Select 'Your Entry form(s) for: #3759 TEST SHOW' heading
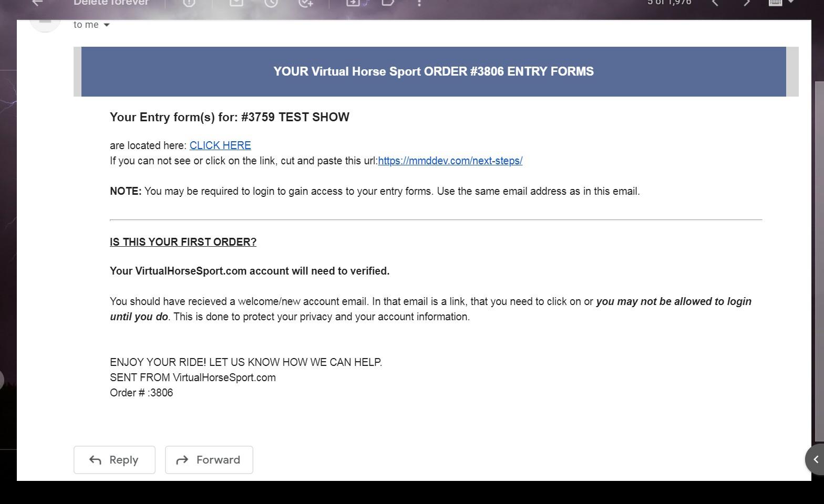824x504 pixels. pyautogui.click(x=230, y=117)
